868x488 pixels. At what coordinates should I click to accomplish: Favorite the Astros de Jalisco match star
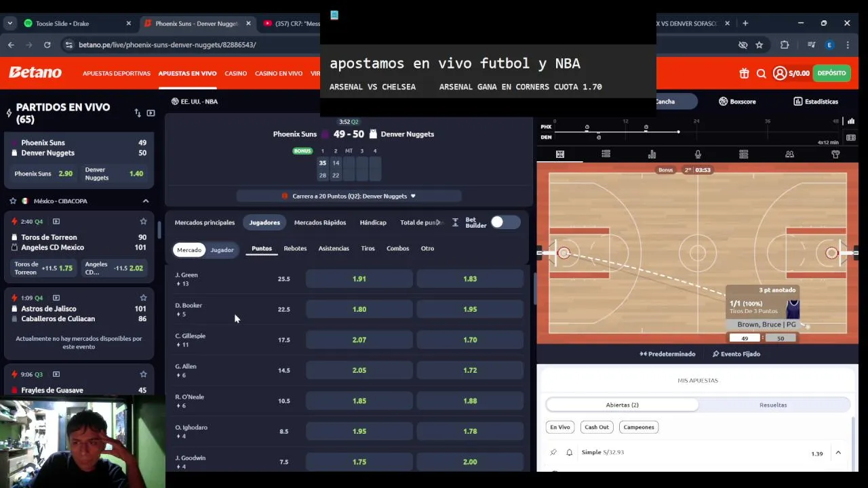coord(143,298)
